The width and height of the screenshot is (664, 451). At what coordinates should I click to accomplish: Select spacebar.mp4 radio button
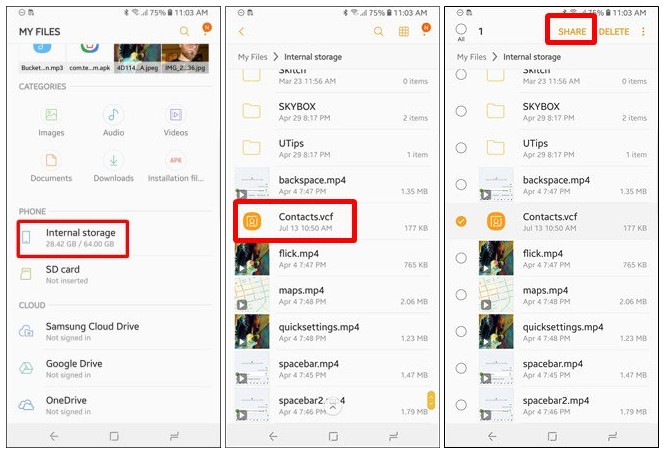click(x=461, y=368)
